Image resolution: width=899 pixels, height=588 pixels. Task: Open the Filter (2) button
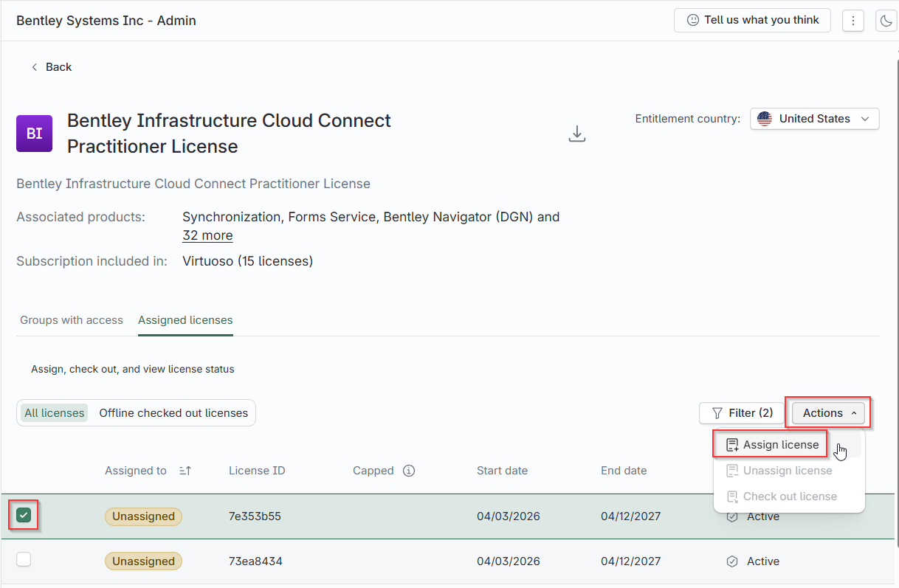(742, 413)
